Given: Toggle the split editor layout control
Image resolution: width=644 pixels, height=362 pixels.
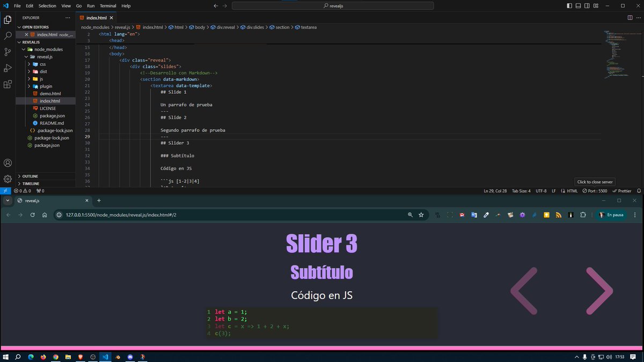Looking at the screenshot, I should pyautogui.click(x=629, y=17).
